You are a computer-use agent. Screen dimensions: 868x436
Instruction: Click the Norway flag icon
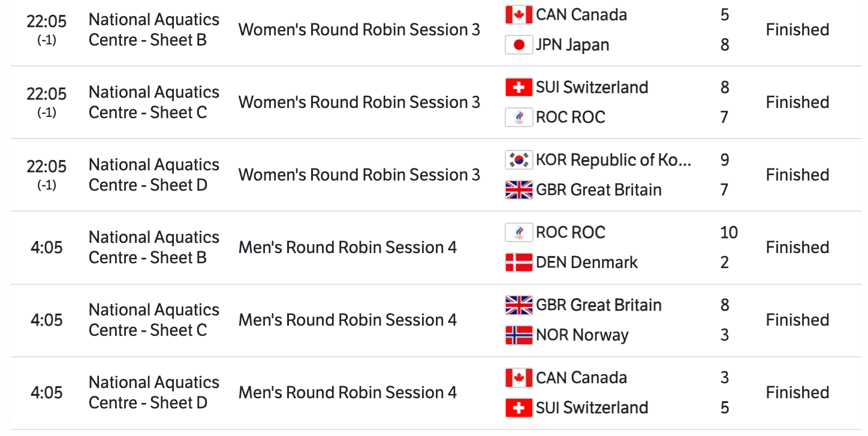pyautogui.click(x=519, y=335)
